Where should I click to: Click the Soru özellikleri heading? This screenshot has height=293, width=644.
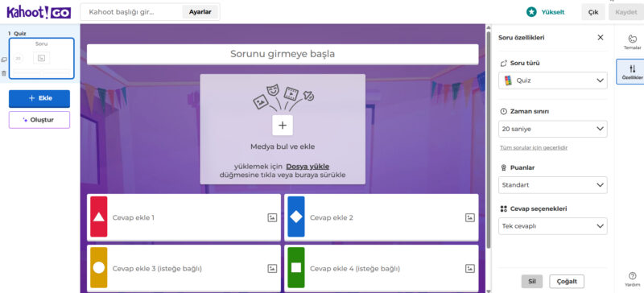(x=521, y=37)
